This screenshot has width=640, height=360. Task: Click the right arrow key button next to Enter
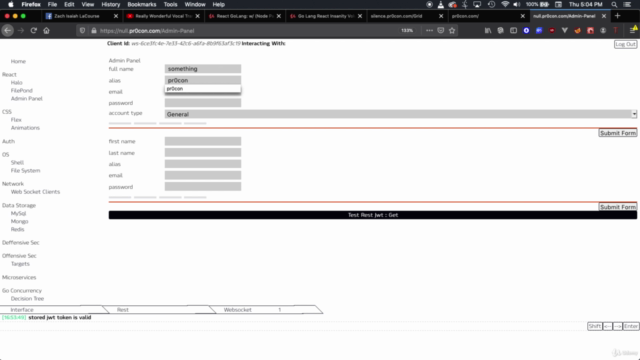(x=618, y=326)
